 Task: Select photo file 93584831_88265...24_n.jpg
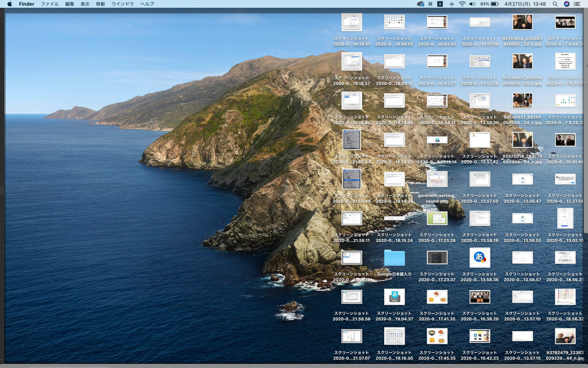click(522, 101)
